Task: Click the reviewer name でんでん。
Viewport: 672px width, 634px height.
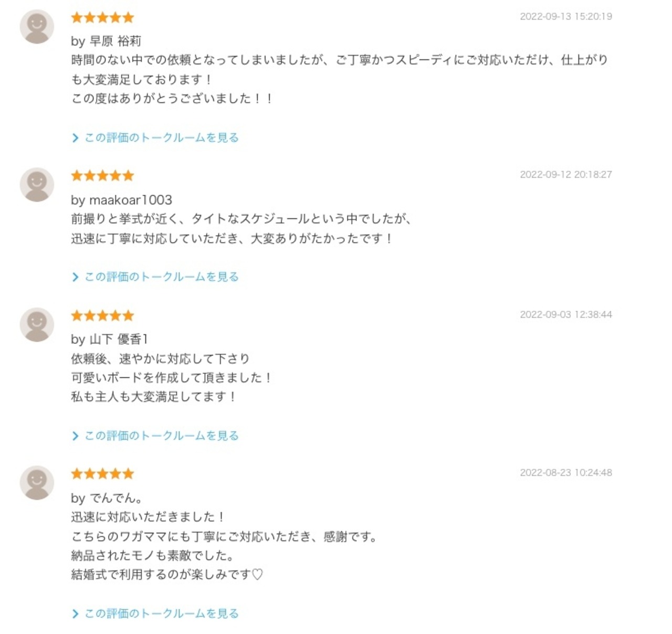Action: pos(115,498)
